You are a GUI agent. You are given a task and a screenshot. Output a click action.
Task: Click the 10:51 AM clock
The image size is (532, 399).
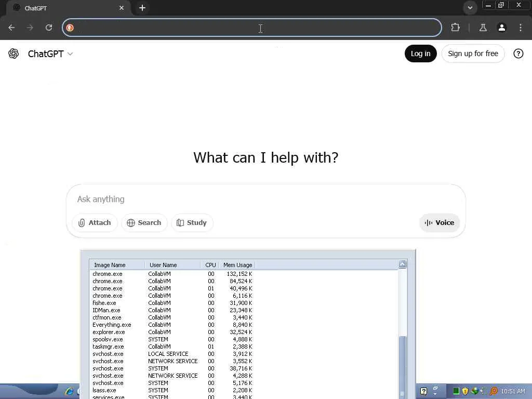point(513,392)
